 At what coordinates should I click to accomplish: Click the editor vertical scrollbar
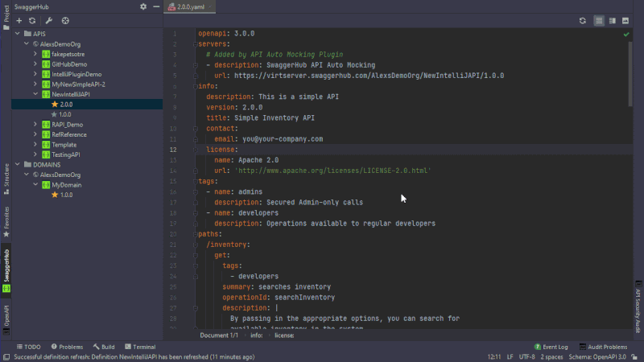[x=630, y=74]
